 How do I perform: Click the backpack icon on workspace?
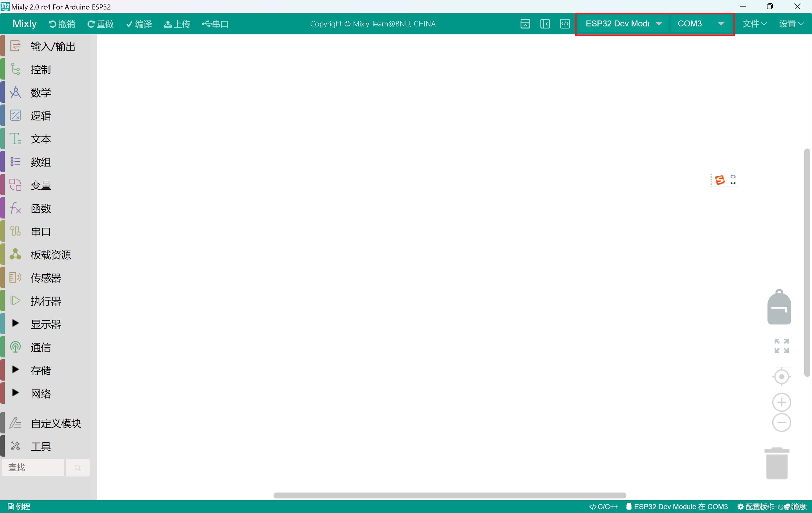point(779,307)
